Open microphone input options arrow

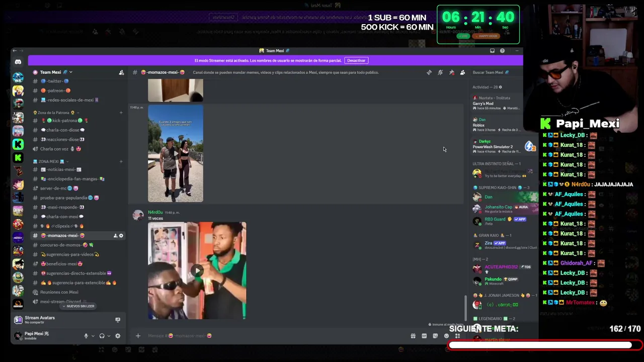[93, 336]
